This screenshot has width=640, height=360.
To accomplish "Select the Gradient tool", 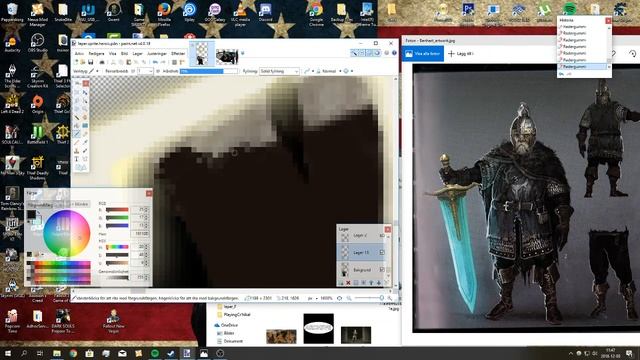I will tap(85, 126).
